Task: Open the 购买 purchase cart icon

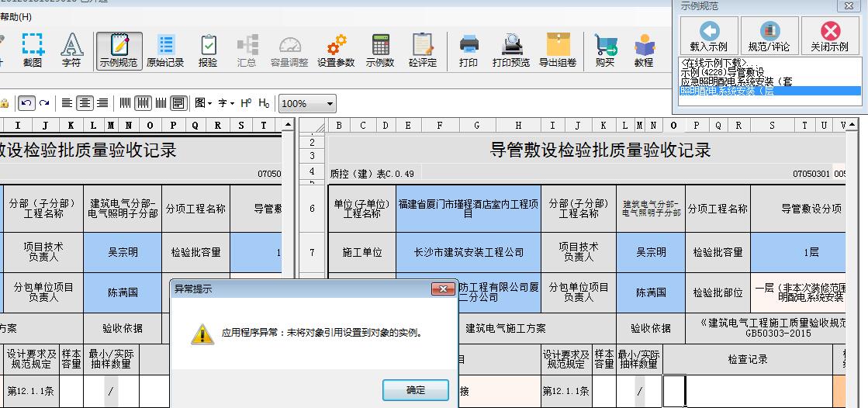Action: coord(605,50)
